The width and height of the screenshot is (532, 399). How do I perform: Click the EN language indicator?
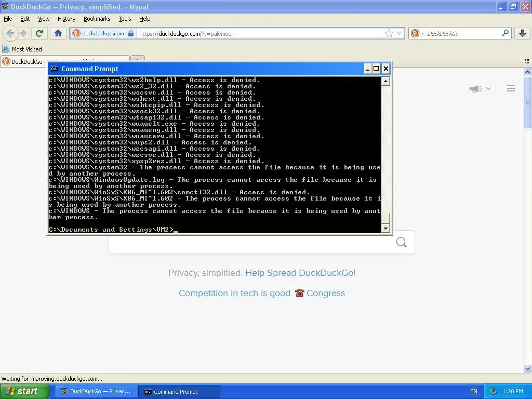point(474,392)
